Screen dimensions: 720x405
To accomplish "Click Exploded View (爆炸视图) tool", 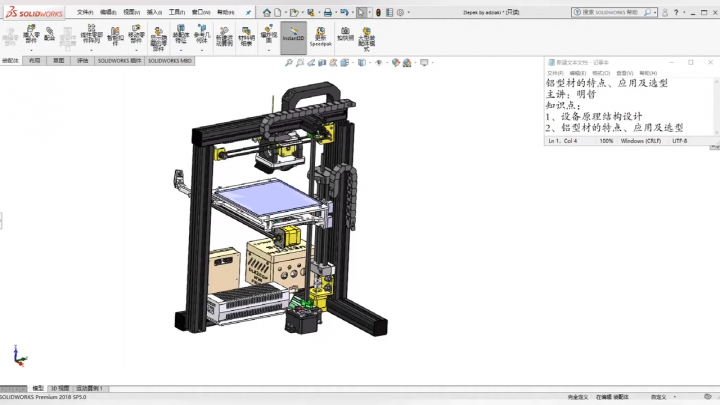I will click(269, 35).
